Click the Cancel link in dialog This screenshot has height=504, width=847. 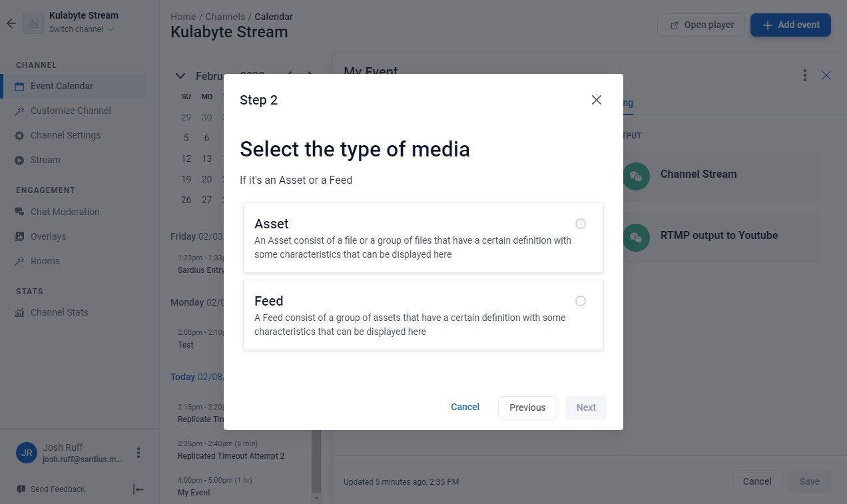pos(465,407)
